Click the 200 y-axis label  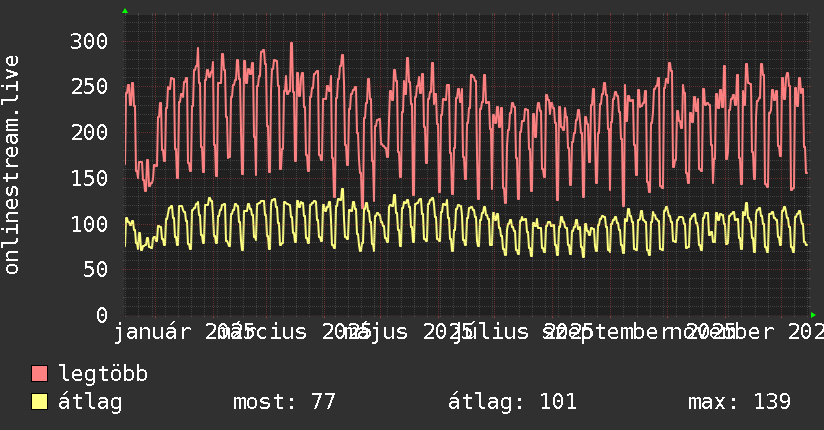coord(89,132)
